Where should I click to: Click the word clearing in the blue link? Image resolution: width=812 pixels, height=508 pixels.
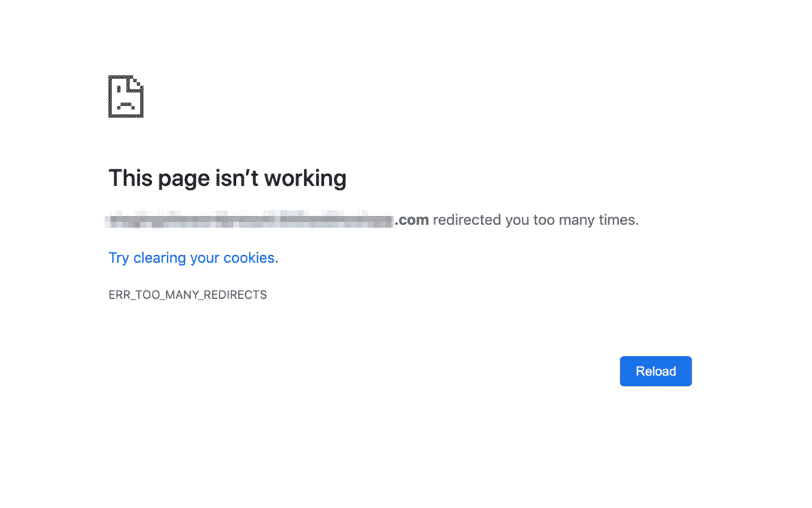(x=159, y=257)
